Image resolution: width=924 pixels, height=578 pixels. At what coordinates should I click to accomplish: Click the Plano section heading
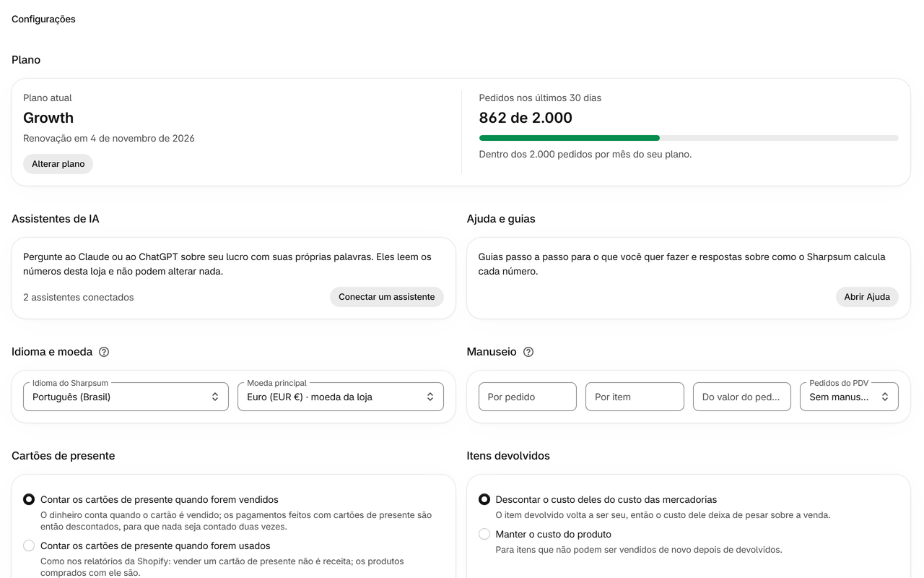point(26,60)
